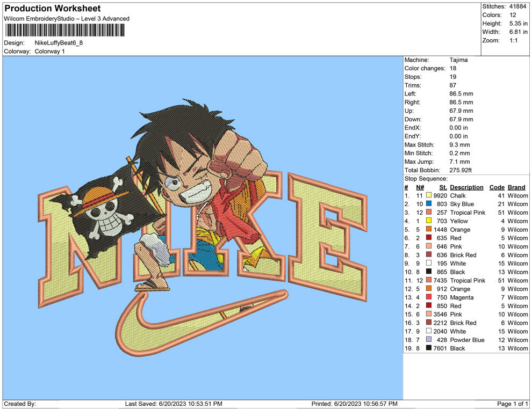Image resolution: width=532 pixels, height=409 pixels.
Task: Click the Tropical Pink 257 color swatch
Action: (x=429, y=212)
